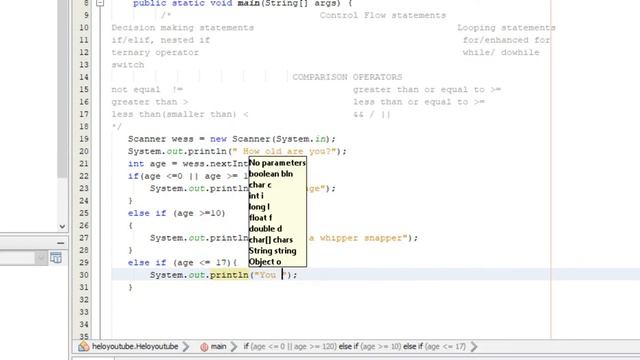Click 'Scanner wess' declaration on line 19
The height and width of the screenshot is (360, 640).
pos(161,139)
